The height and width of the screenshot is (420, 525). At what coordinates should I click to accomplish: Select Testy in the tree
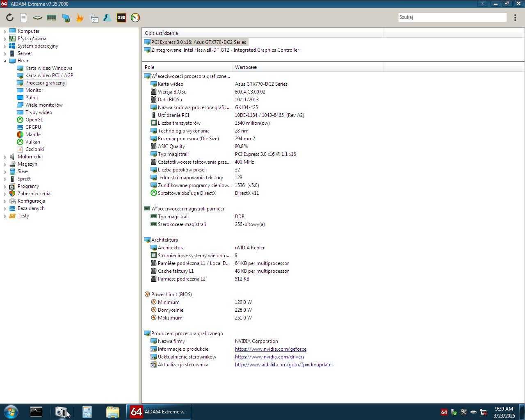(23, 216)
